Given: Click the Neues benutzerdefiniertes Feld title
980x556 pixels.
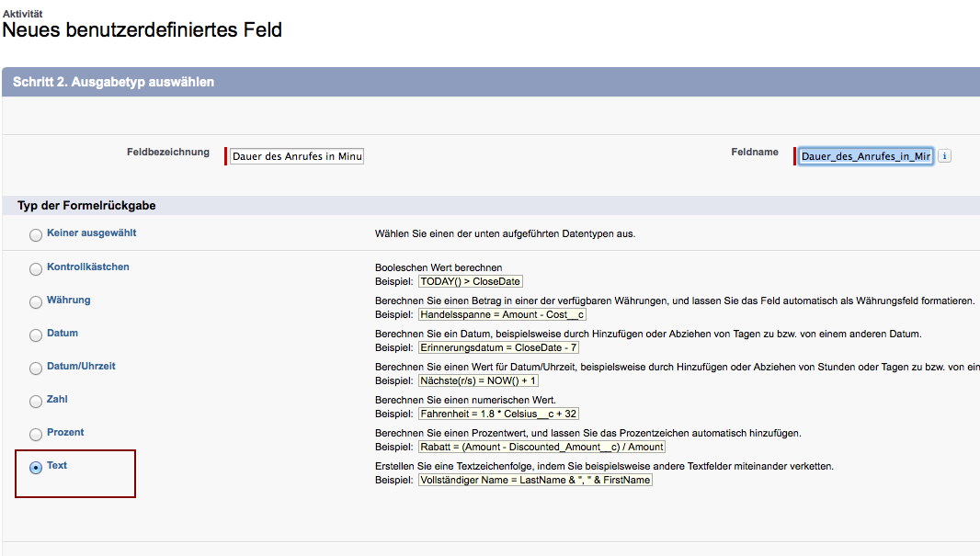Looking at the screenshot, I should (x=142, y=30).
